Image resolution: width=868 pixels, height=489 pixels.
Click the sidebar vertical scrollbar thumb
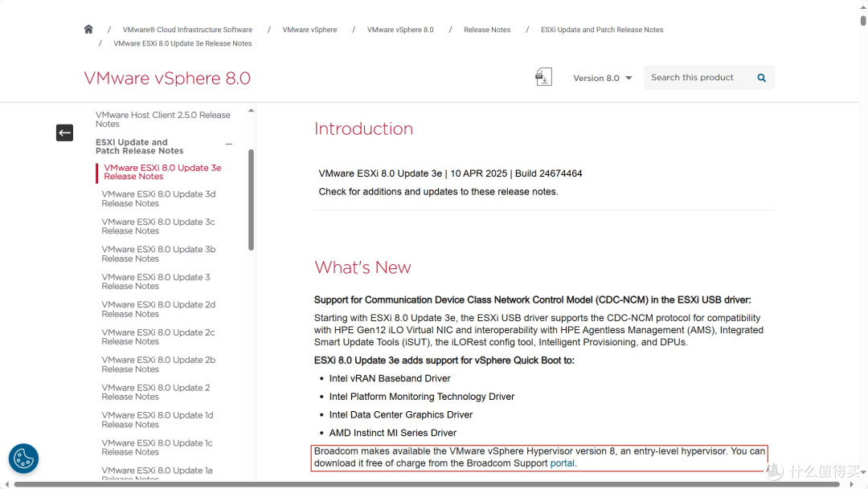pos(251,200)
